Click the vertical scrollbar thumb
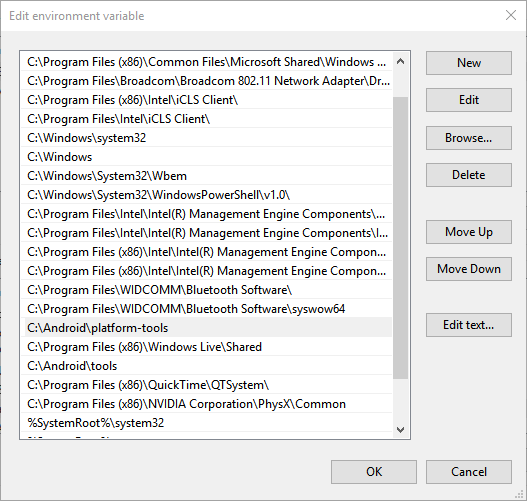 click(400, 238)
